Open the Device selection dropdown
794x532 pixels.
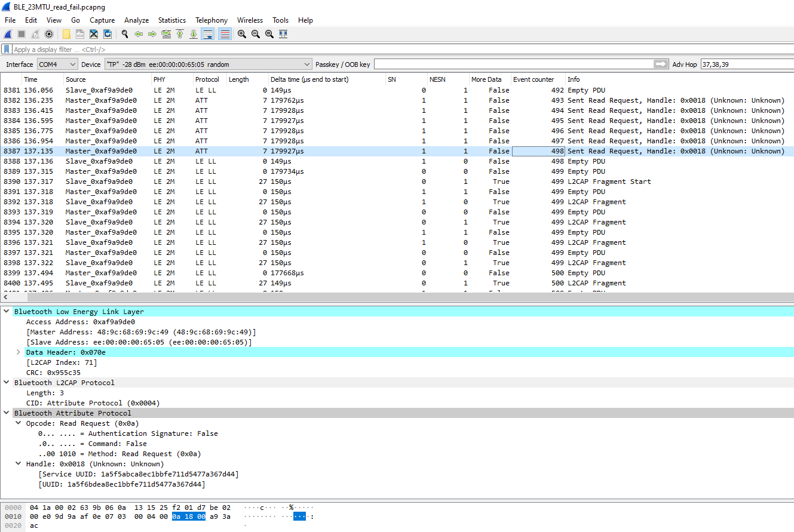click(x=208, y=64)
